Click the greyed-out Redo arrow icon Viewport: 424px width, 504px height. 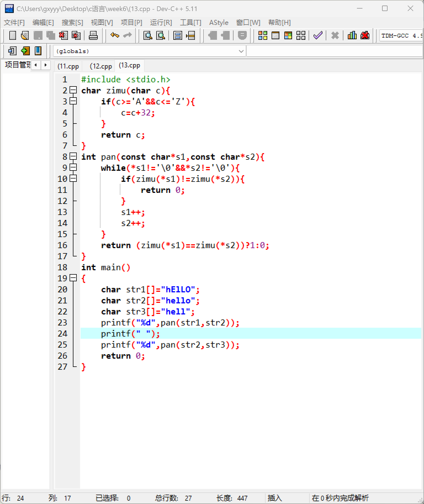(127, 35)
